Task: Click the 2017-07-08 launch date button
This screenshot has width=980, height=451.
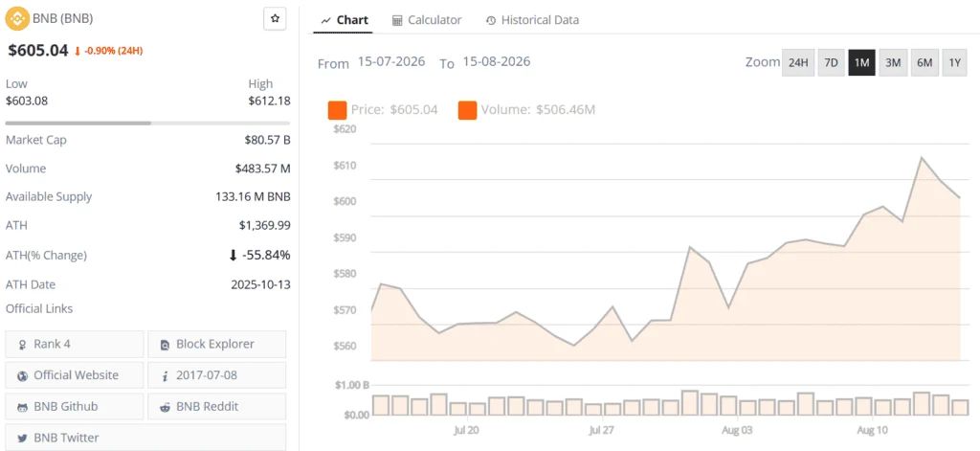Action: tap(217, 375)
